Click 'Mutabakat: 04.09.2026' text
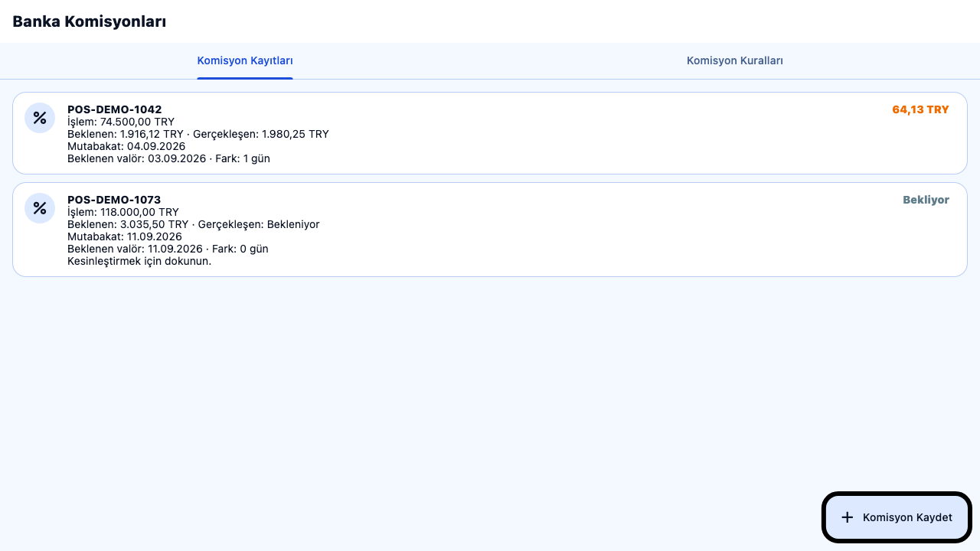980x551 pixels. pyautogui.click(x=126, y=146)
